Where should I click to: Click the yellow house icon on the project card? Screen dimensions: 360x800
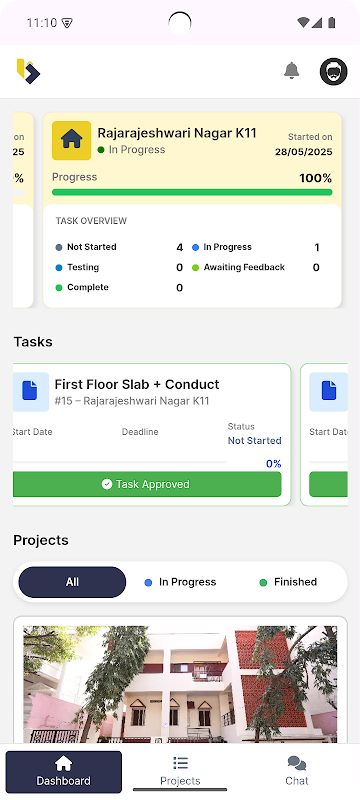point(71,140)
